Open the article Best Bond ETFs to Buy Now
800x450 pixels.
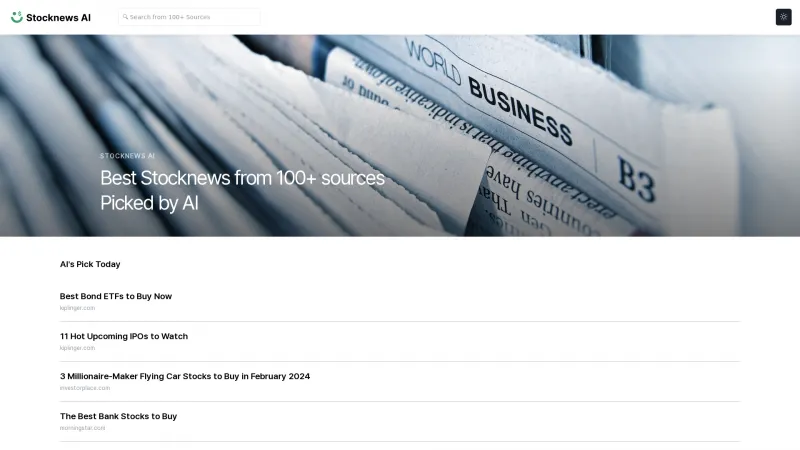coord(116,296)
